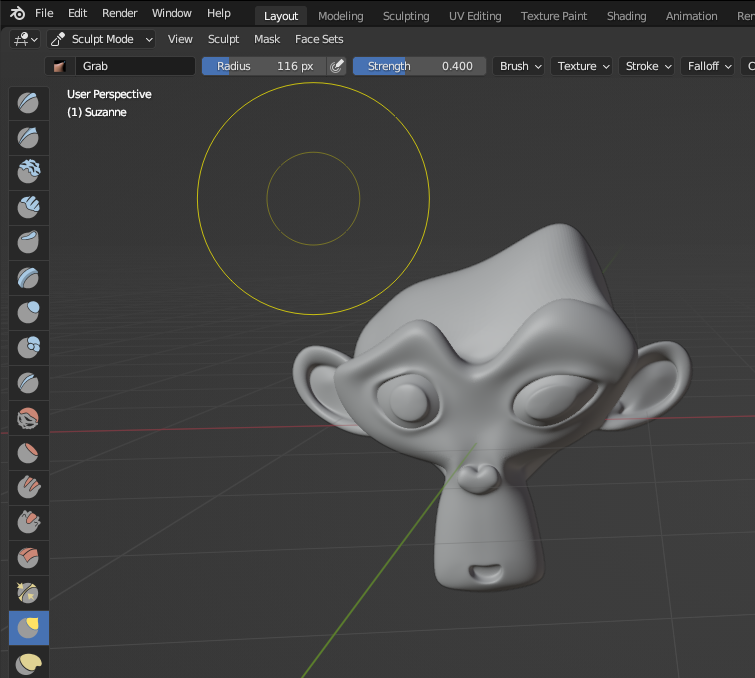Select the Multi-plane Scrape brush tool

(28, 558)
